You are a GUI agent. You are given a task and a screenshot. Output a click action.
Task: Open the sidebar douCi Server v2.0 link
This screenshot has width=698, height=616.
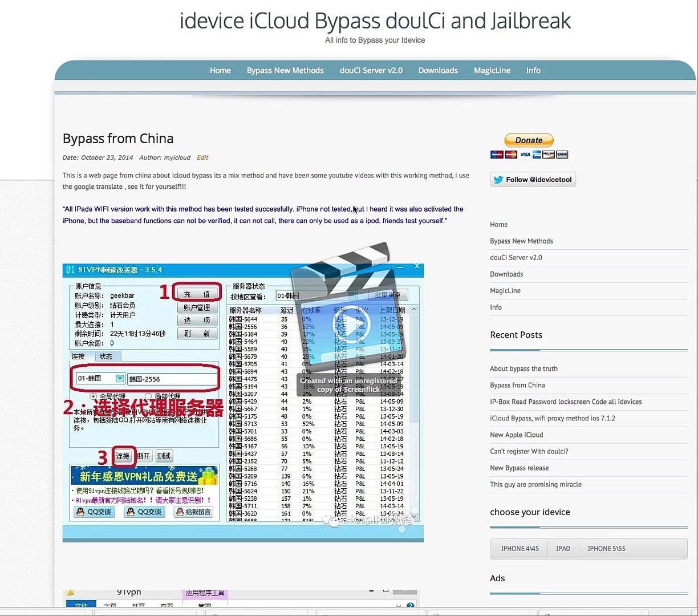click(516, 258)
